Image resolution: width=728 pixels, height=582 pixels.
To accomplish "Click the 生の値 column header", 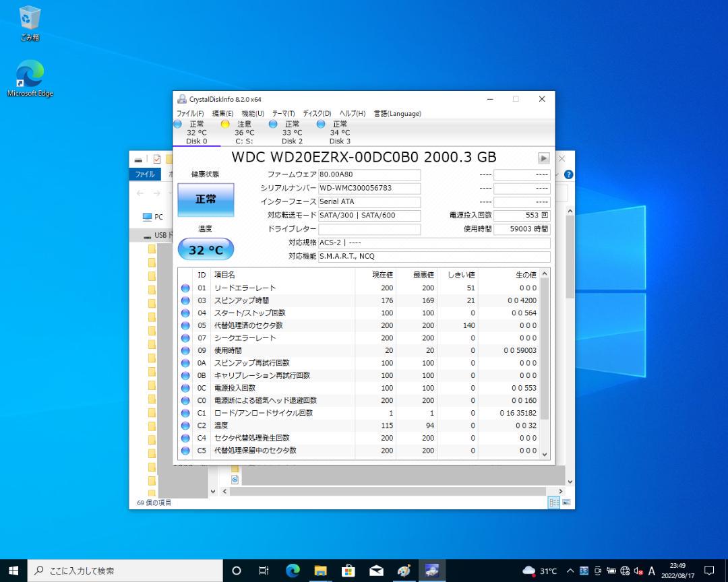I will (508, 275).
